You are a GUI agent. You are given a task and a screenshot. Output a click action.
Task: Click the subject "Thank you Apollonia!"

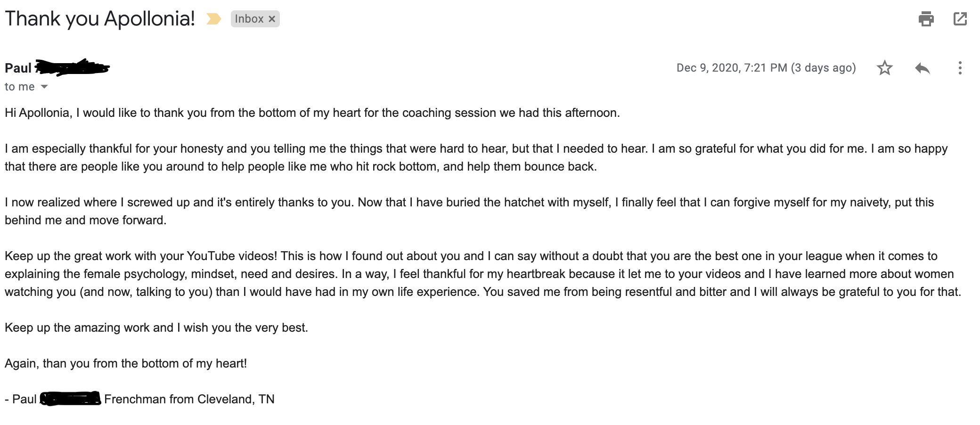pyautogui.click(x=100, y=19)
